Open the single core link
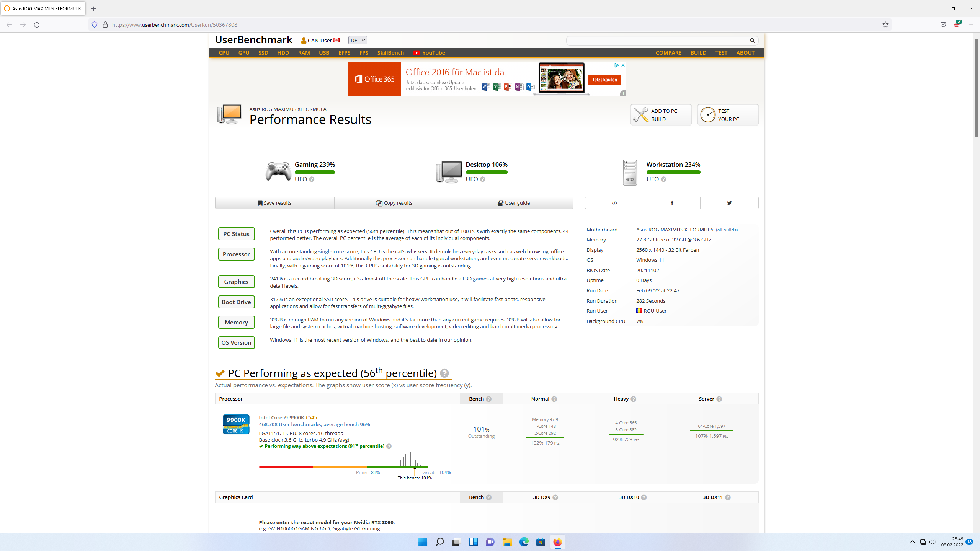980x551 pixels. [x=331, y=251]
